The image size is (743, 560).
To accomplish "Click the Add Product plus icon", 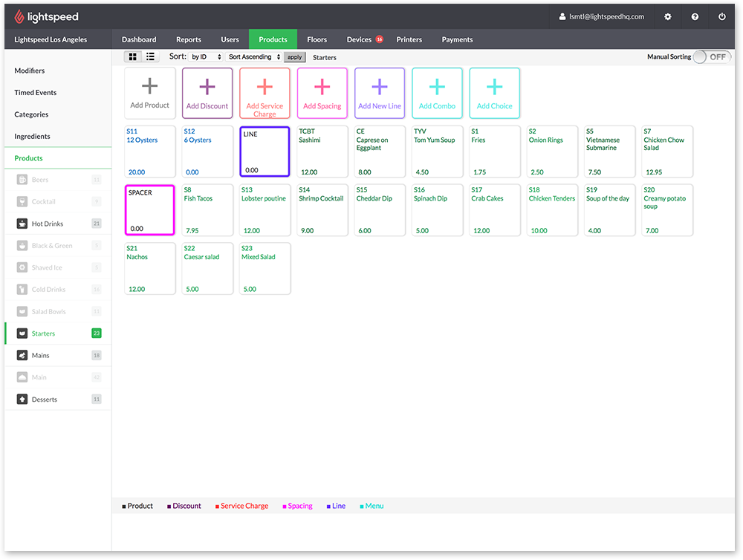I will click(150, 87).
